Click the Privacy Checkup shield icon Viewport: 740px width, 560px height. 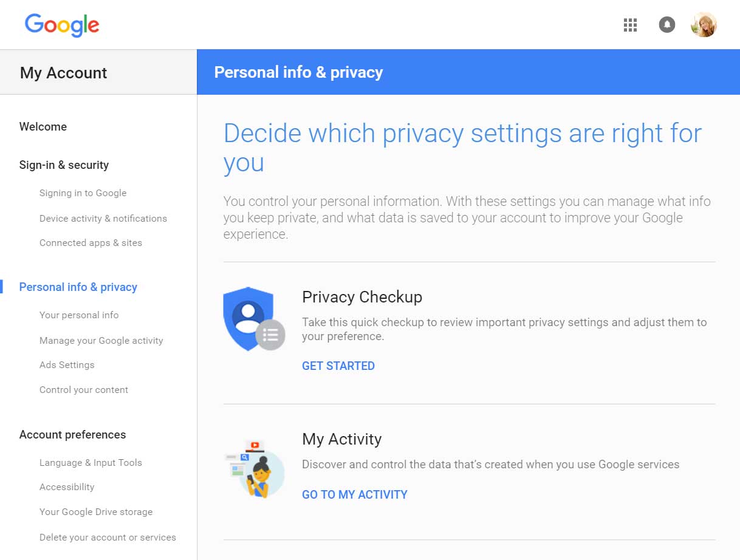pos(254,318)
